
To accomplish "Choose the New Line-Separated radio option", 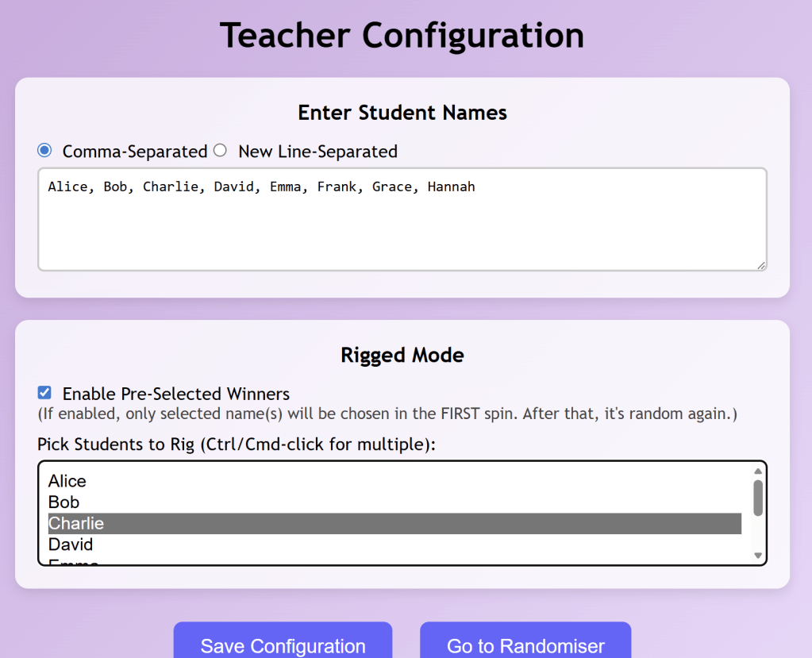I will 220,151.
